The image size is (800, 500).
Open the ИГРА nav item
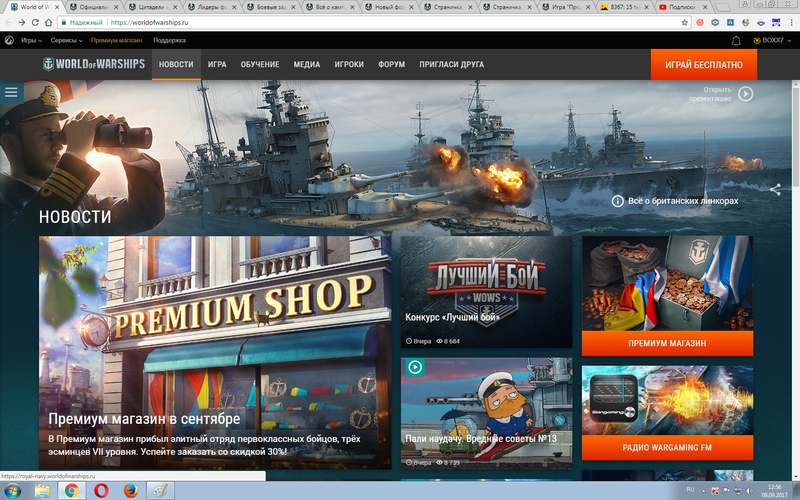[x=217, y=64]
